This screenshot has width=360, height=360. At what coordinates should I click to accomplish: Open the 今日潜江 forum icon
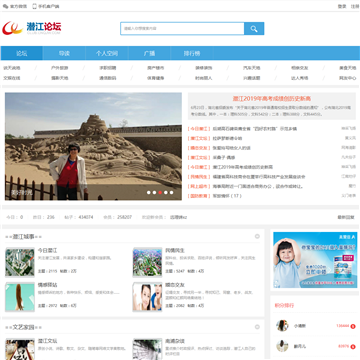click(20, 262)
